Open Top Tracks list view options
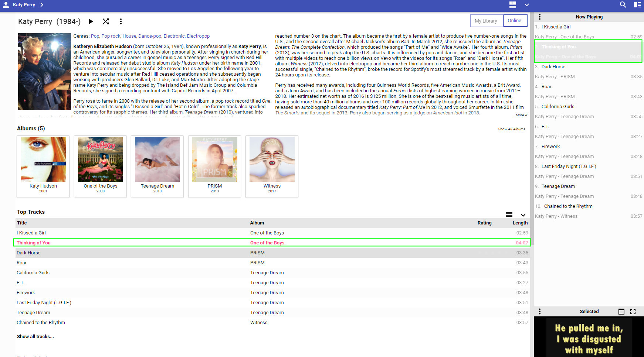Screen dimensions: 644x357 click(x=509, y=214)
